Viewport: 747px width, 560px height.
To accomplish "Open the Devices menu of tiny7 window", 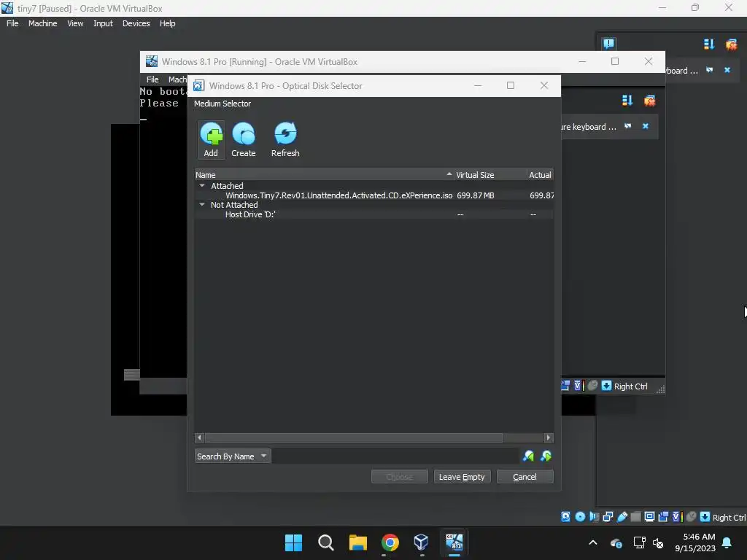I will 136,23.
